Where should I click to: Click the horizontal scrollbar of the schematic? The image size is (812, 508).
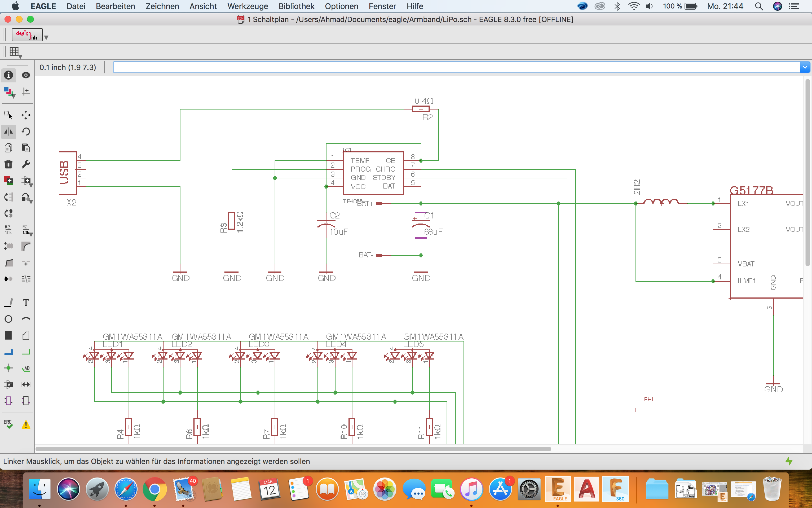click(x=293, y=449)
